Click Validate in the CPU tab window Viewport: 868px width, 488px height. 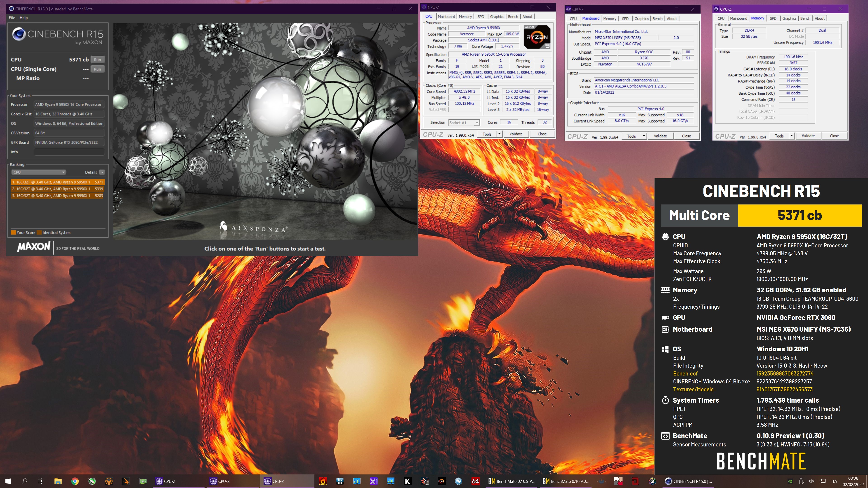(516, 134)
